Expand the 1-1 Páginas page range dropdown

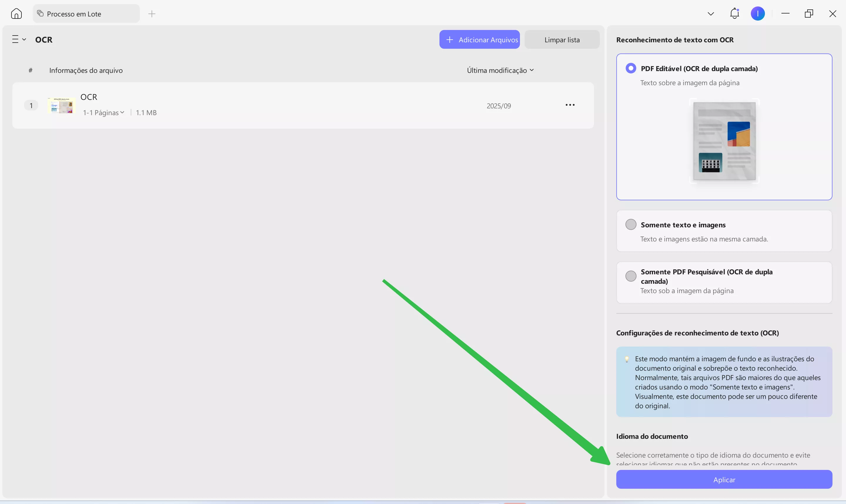pyautogui.click(x=104, y=112)
